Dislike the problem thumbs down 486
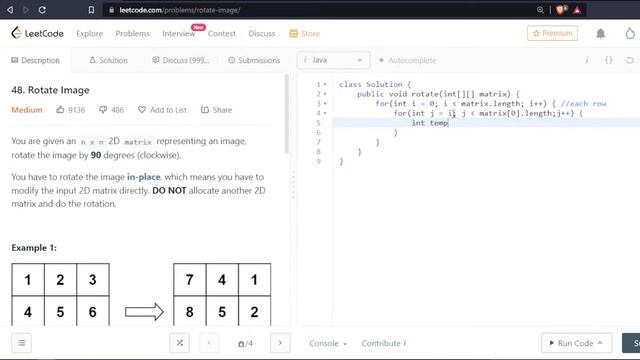 [111, 110]
